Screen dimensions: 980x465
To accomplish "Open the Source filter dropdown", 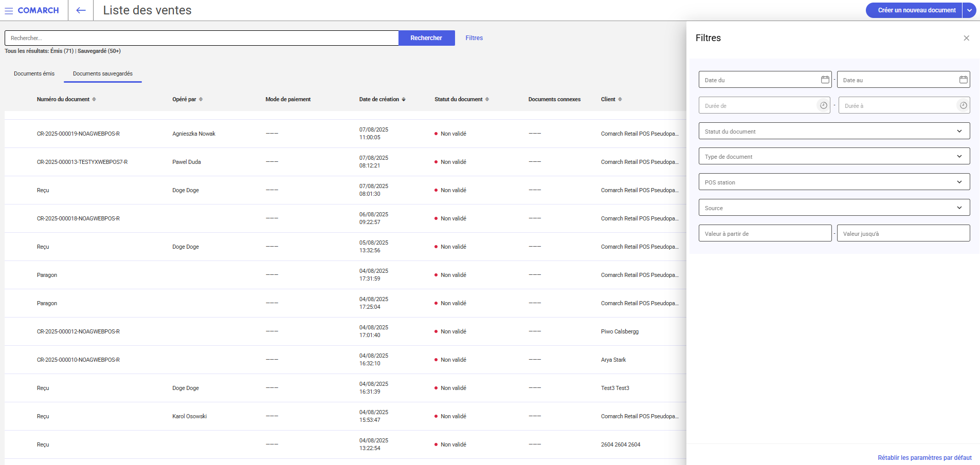I will point(959,208).
